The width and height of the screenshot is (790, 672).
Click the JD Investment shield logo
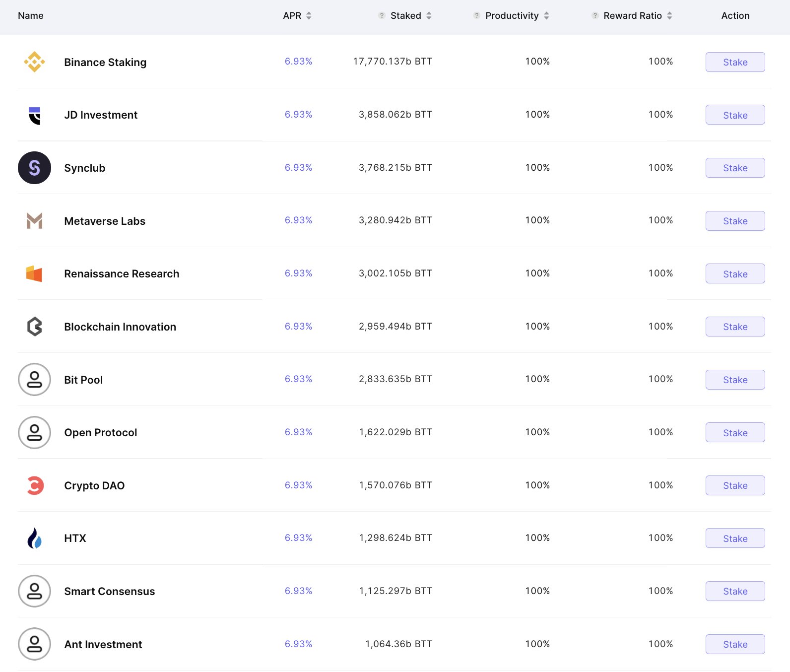(x=34, y=115)
